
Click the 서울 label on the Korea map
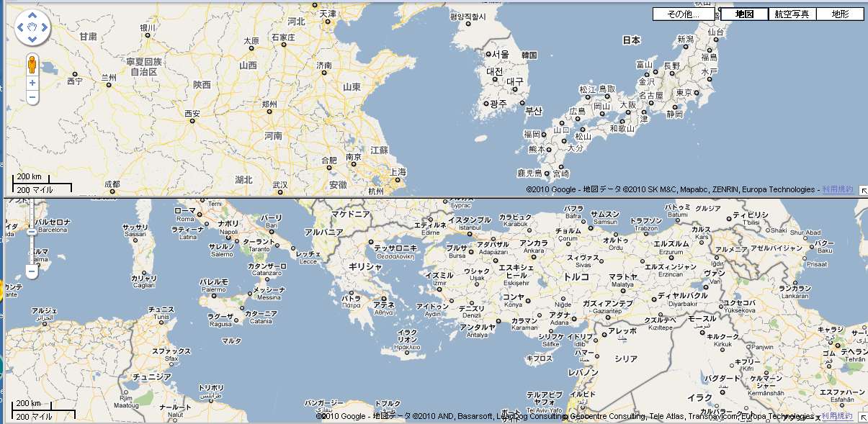click(500, 54)
